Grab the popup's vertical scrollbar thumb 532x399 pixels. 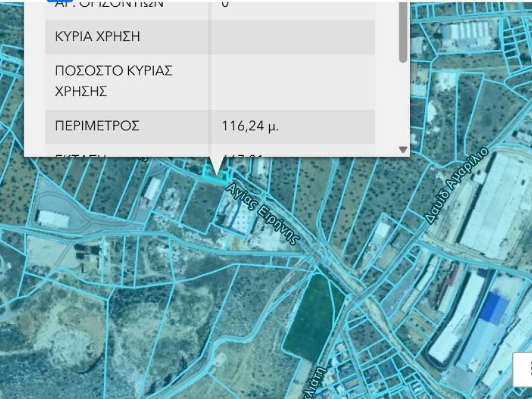coord(403,31)
